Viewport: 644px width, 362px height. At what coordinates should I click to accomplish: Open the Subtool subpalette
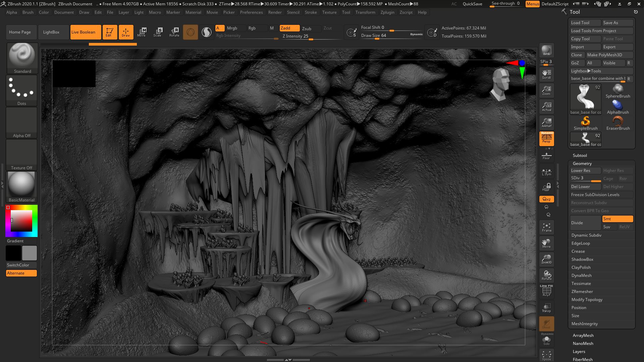pyautogui.click(x=580, y=156)
